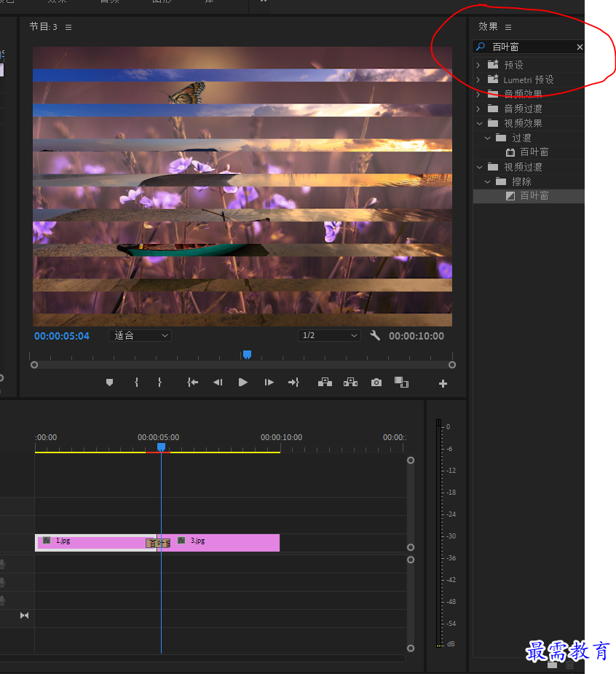Click the Lift button
The width and height of the screenshot is (616, 674).
point(325,382)
